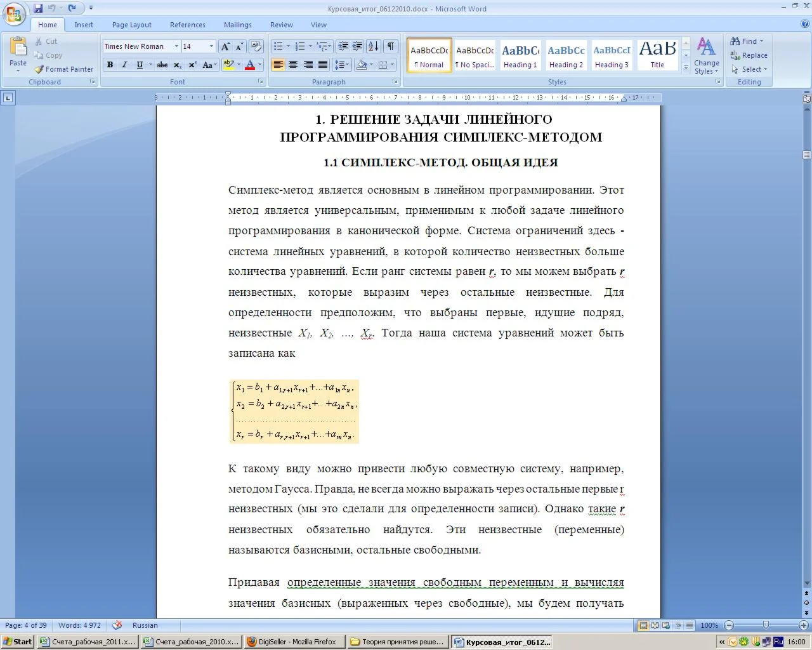Click the zoom slider in status bar
This screenshot has height=650, width=812.
tap(766, 625)
